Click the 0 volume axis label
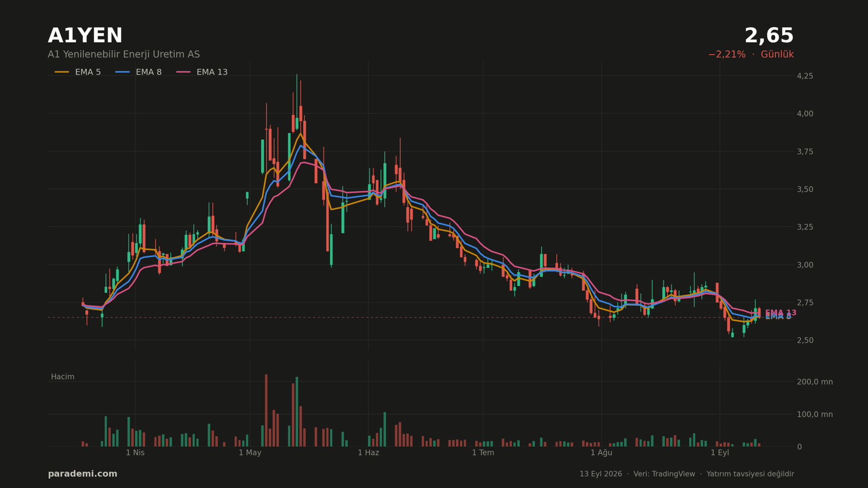The width and height of the screenshot is (868, 488). tap(799, 447)
